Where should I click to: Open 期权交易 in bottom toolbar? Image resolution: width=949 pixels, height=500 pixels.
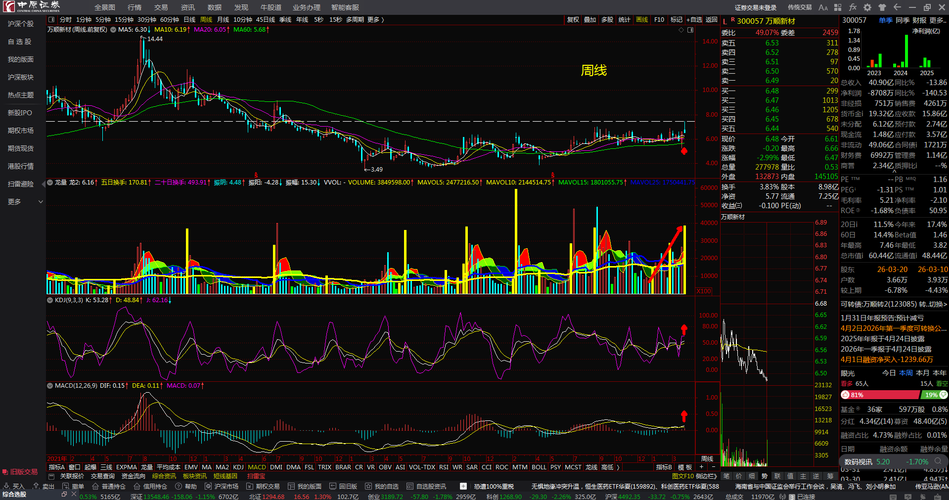(263, 486)
